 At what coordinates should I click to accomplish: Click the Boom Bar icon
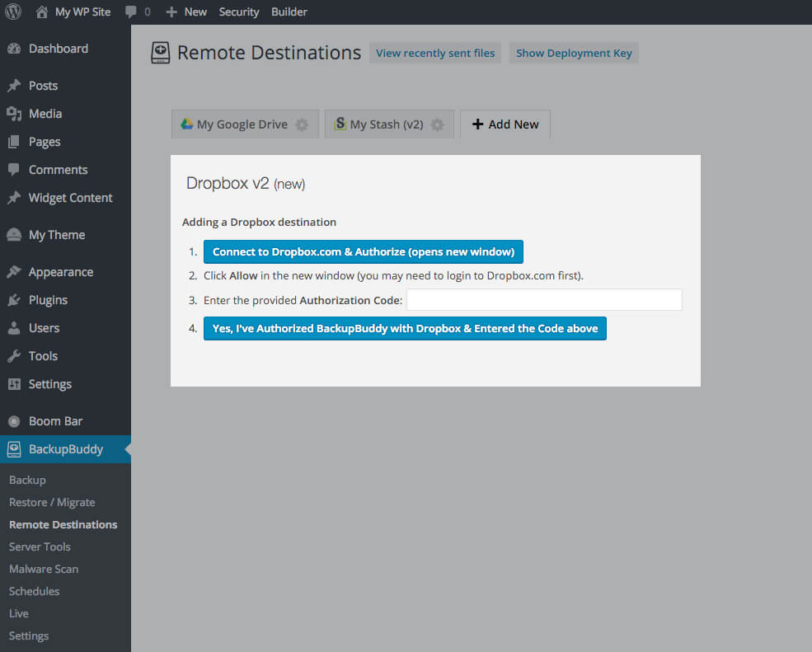(14, 421)
